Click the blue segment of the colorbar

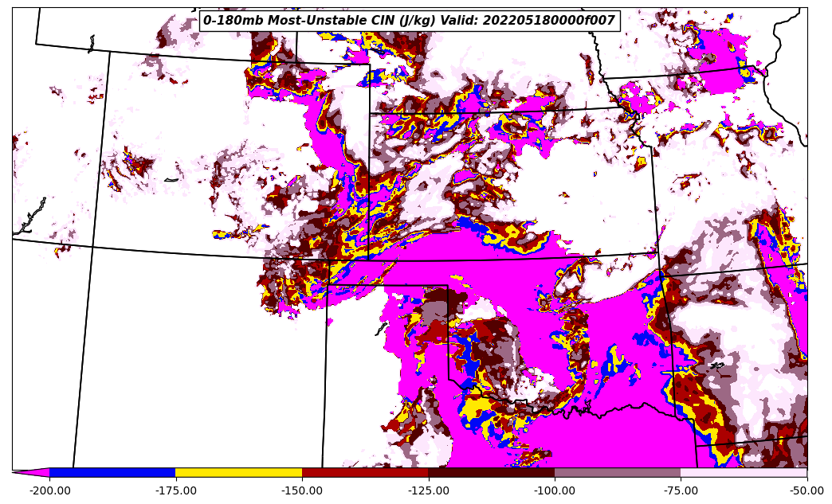pyautogui.click(x=112, y=472)
